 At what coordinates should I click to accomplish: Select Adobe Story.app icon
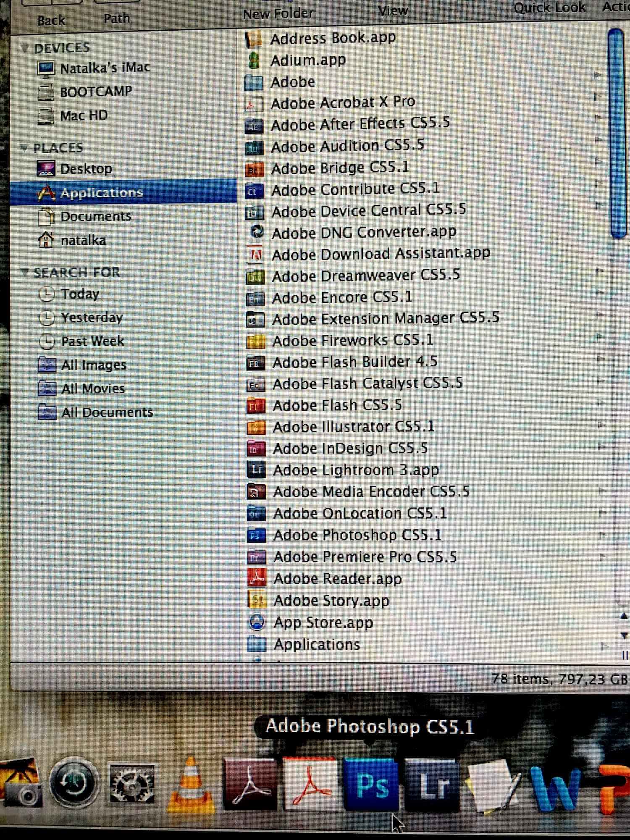pyautogui.click(x=257, y=600)
